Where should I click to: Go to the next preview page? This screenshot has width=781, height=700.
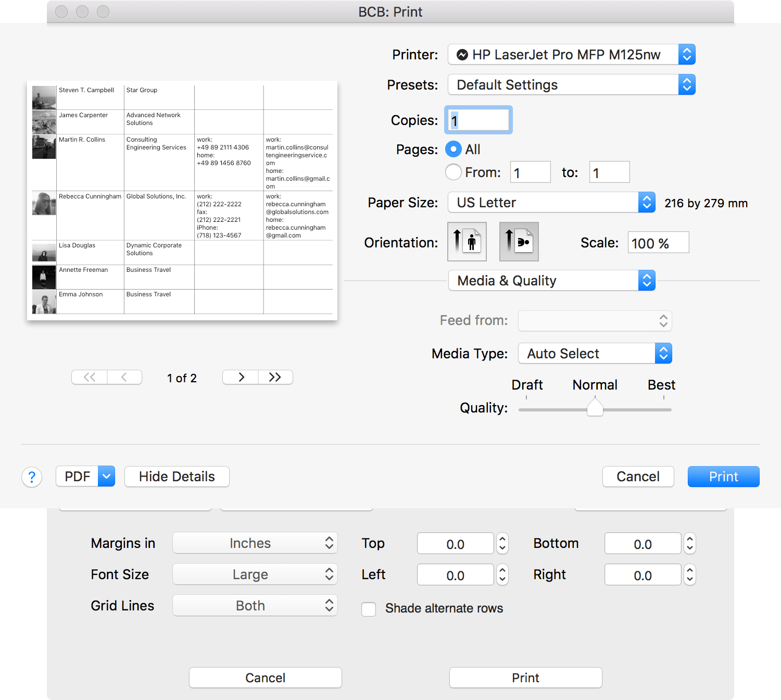point(240,377)
